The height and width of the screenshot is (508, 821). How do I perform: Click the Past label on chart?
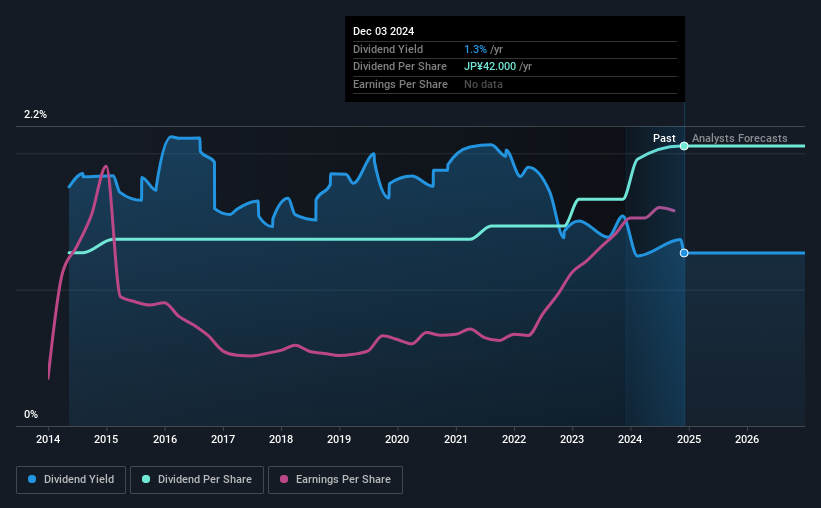point(664,138)
